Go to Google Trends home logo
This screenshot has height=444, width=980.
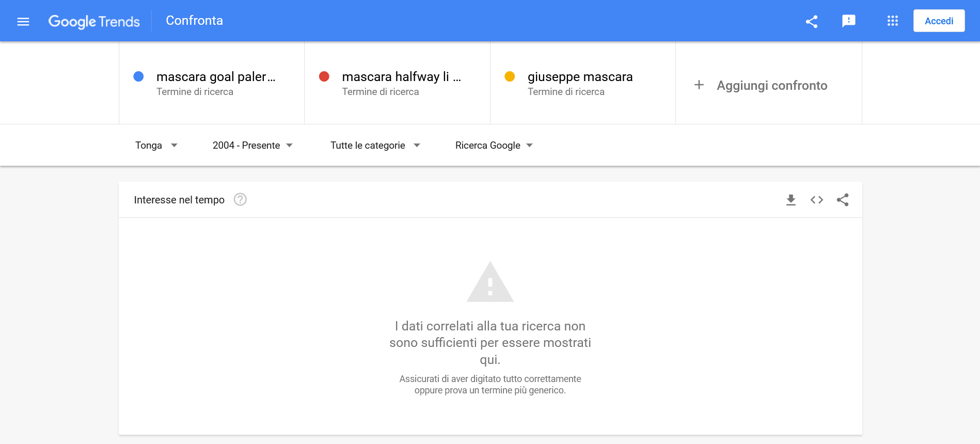[94, 21]
